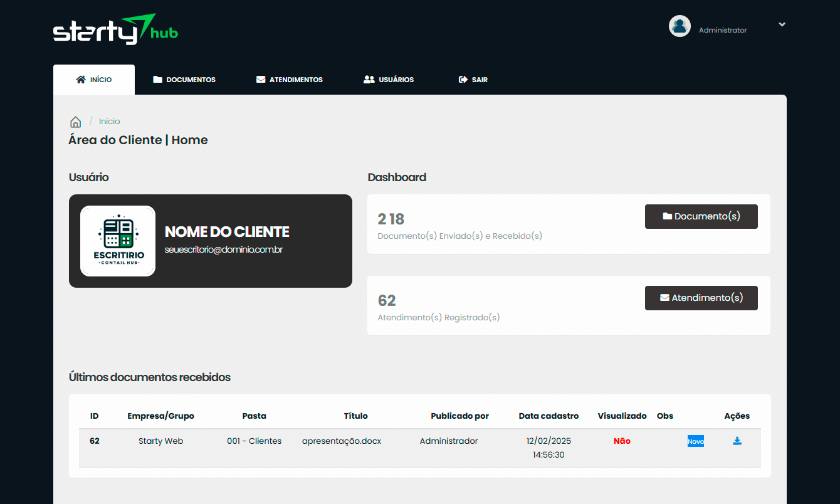Click the breadcrumb house icon
Screen dimensions: 840x504
(x=75, y=121)
